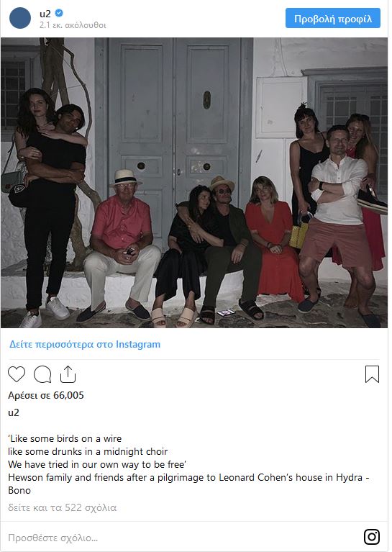Click the man in the pink shirt photo

point(122,243)
